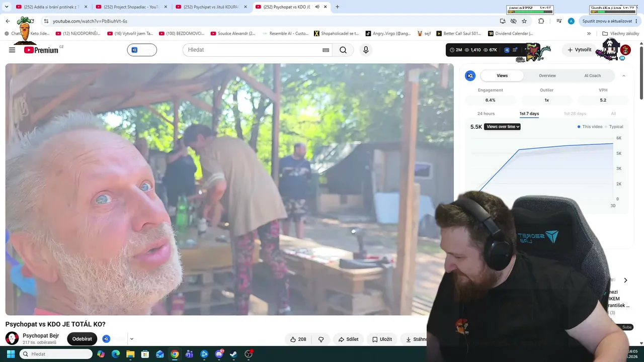Select the 1st 7 days range tab
This screenshot has height=362, width=644.
pyautogui.click(x=529, y=114)
